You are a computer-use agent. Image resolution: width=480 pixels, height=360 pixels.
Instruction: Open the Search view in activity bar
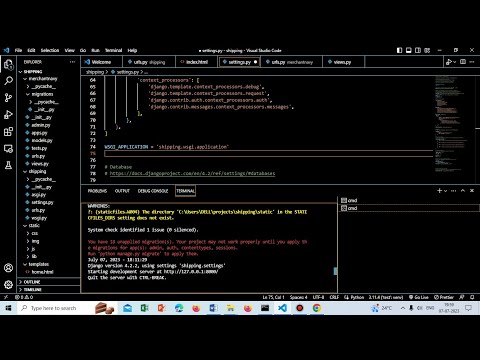click(x=8, y=81)
